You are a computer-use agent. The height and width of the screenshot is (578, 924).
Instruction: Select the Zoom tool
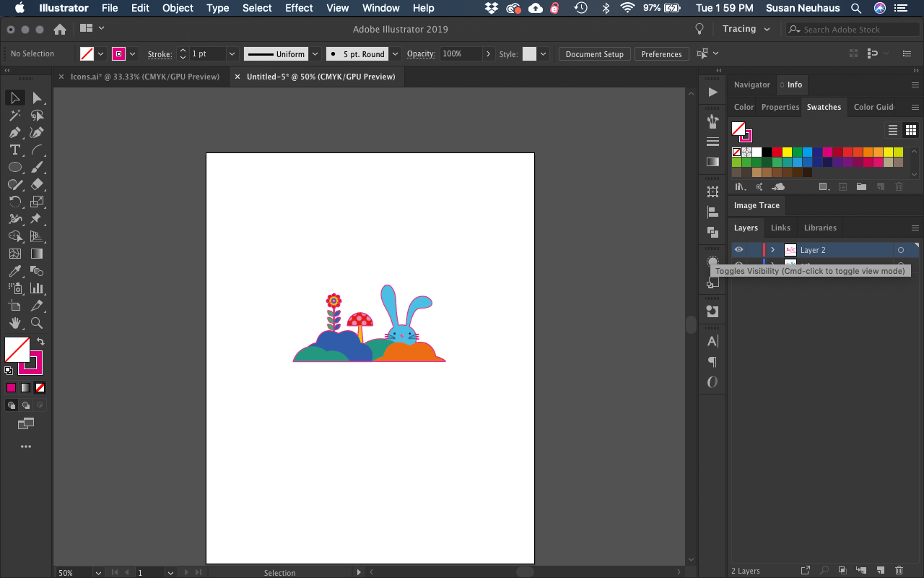coord(38,323)
